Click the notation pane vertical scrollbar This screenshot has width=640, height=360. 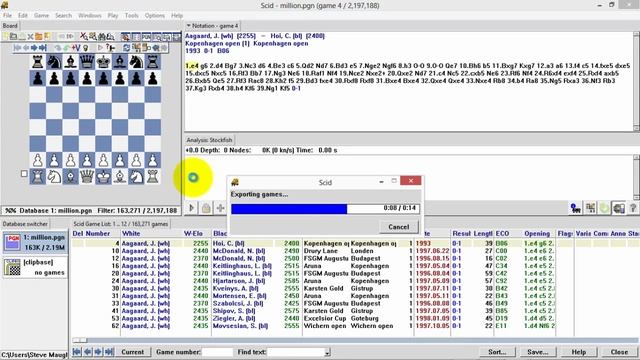[636, 82]
